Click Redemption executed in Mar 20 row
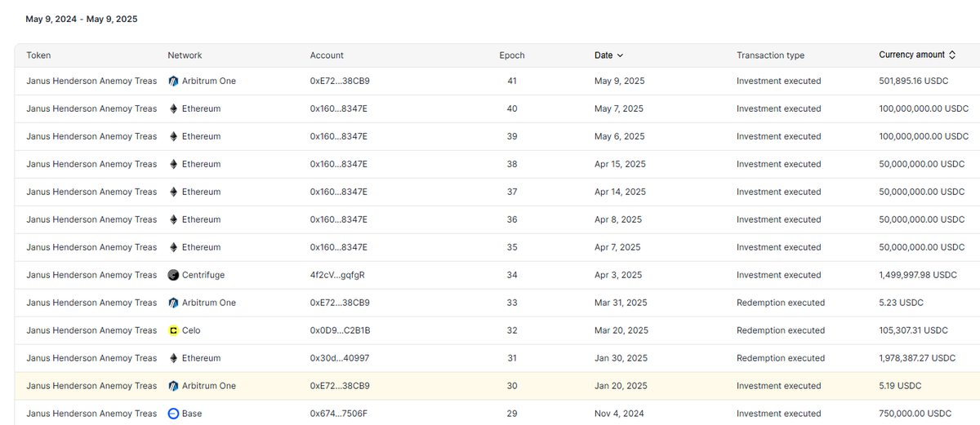The height and width of the screenshot is (425, 980). pyautogui.click(x=781, y=331)
